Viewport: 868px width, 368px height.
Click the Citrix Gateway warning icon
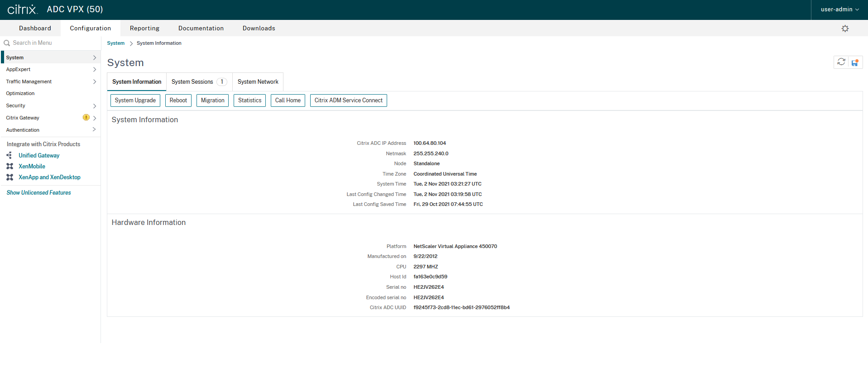point(86,118)
